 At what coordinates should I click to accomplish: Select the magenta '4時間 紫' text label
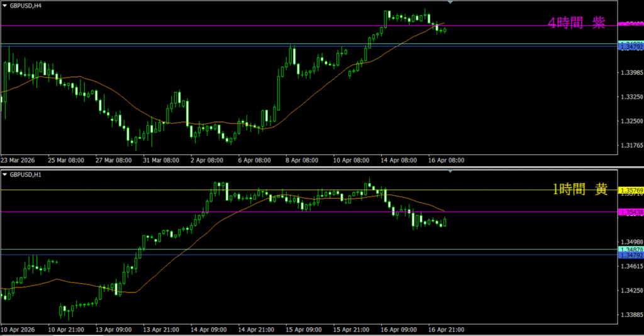[x=577, y=23]
